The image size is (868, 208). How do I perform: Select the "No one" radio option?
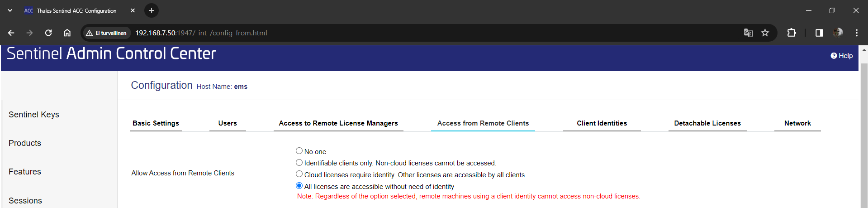299,151
